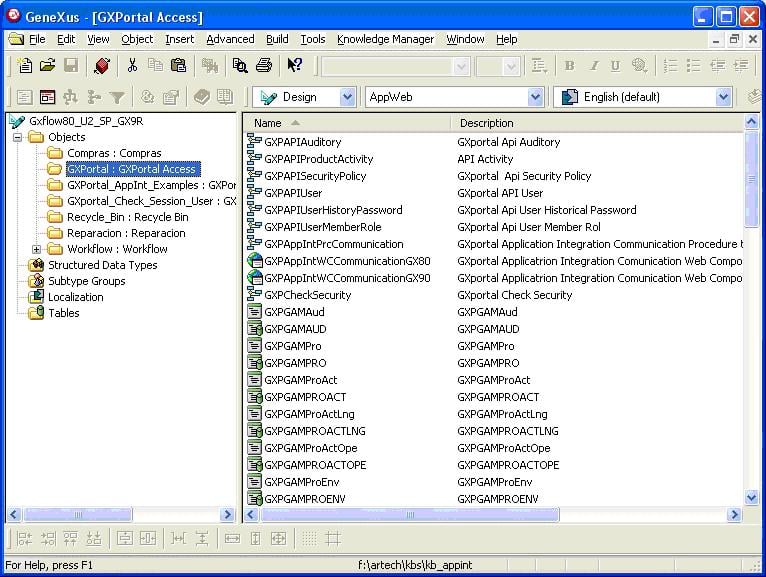The height and width of the screenshot is (577, 766).
Task: Click the red knowledge base cube icon
Action: (x=101, y=66)
